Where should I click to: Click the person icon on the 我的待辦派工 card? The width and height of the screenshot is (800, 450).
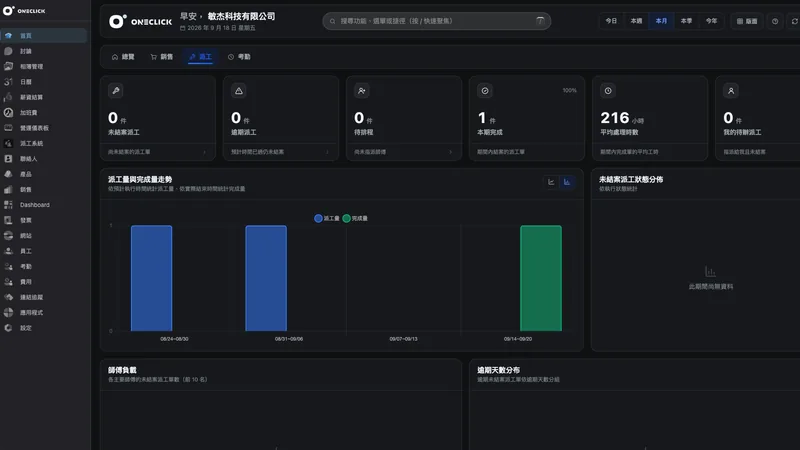[x=731, y=91]
